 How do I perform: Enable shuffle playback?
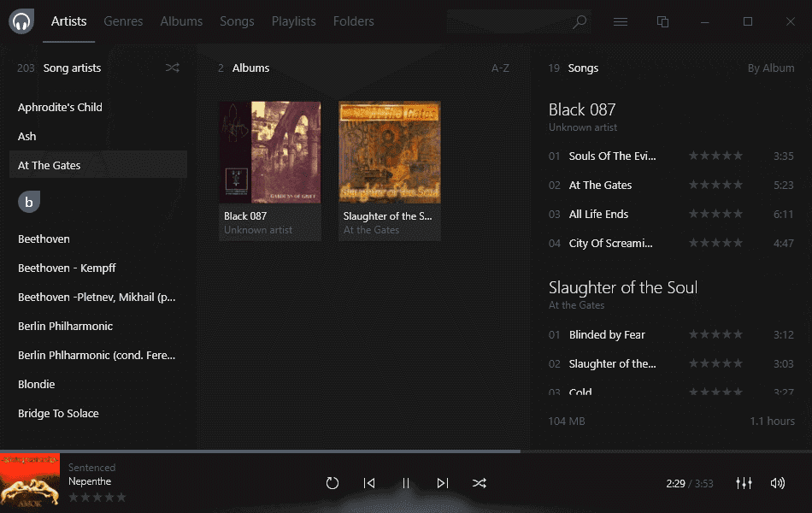click(x=480, y=482)
